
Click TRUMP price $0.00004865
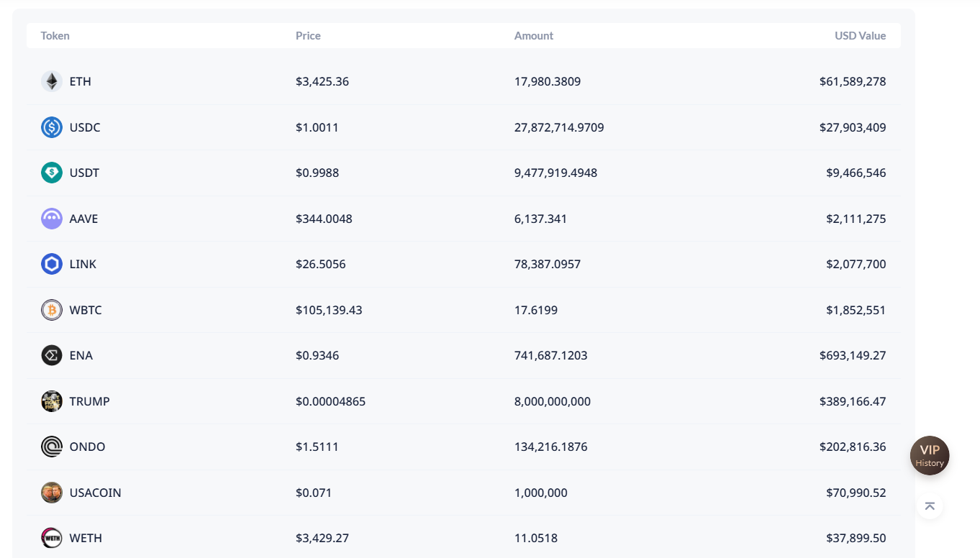pyautogui.click(x=331, y=401)
